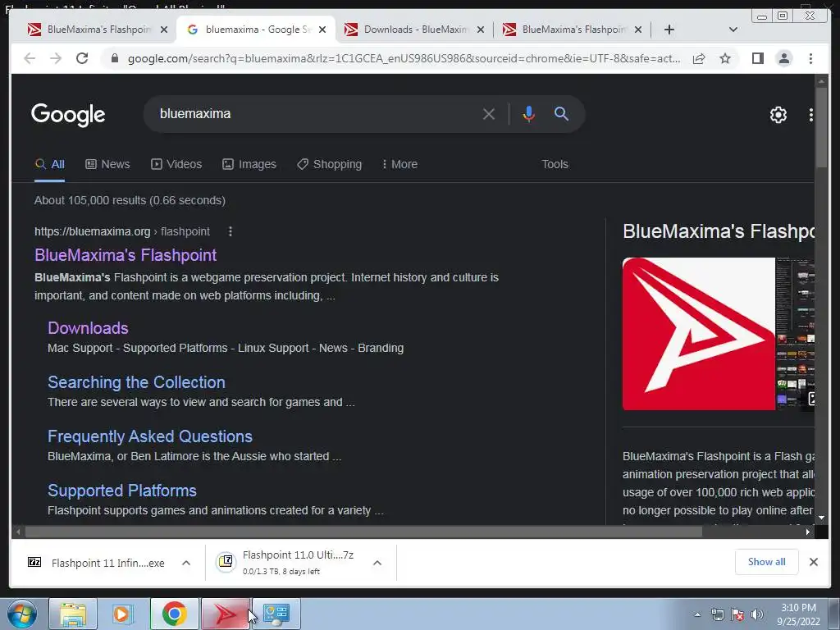
Task: Open the clock showing 3:10 PM
Action: tap(798, 614)
